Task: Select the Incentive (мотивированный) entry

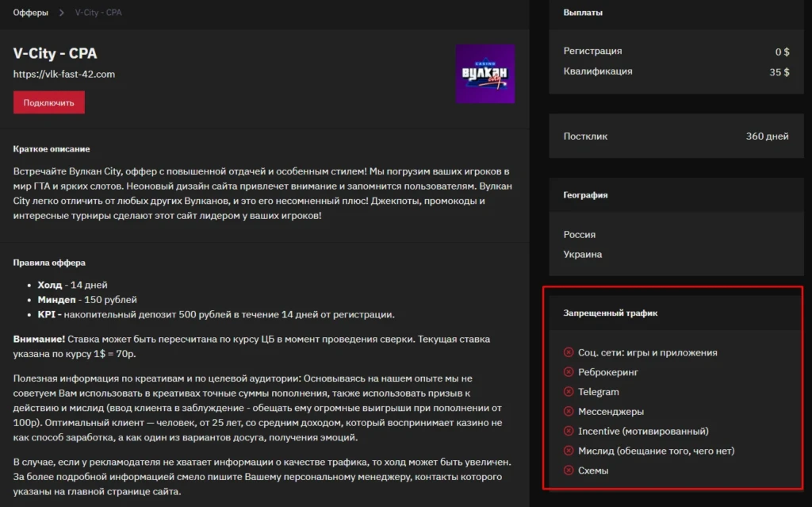Action: [643, 432]
